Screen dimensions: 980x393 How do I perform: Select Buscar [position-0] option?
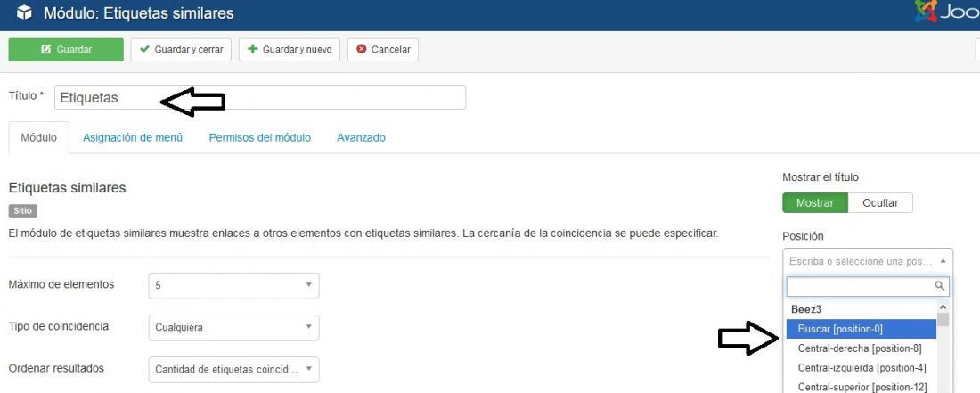(862, 329)
